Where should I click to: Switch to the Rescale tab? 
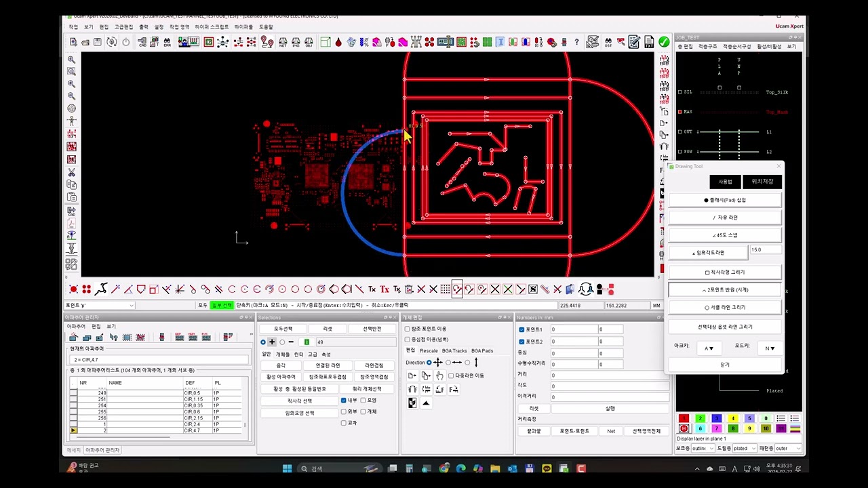click(429, 350)
